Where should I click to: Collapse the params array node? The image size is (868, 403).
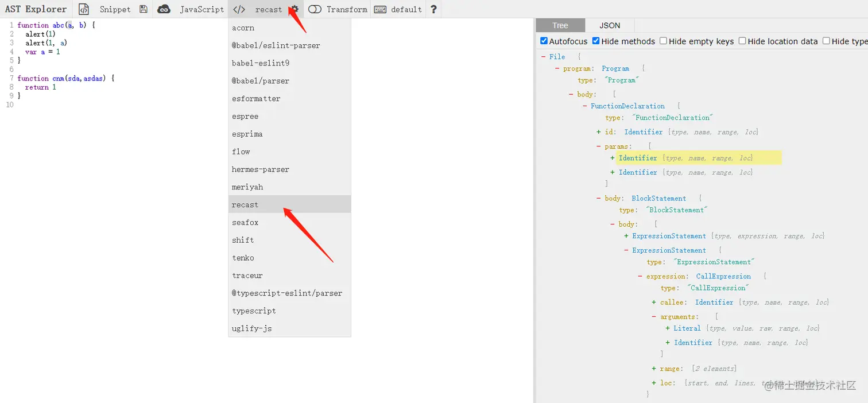point(599,146)
